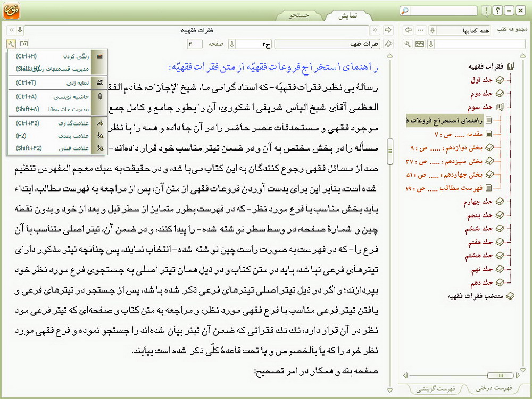
Task: Click the wrench icon in the book list panel
Action: (408, 44)
